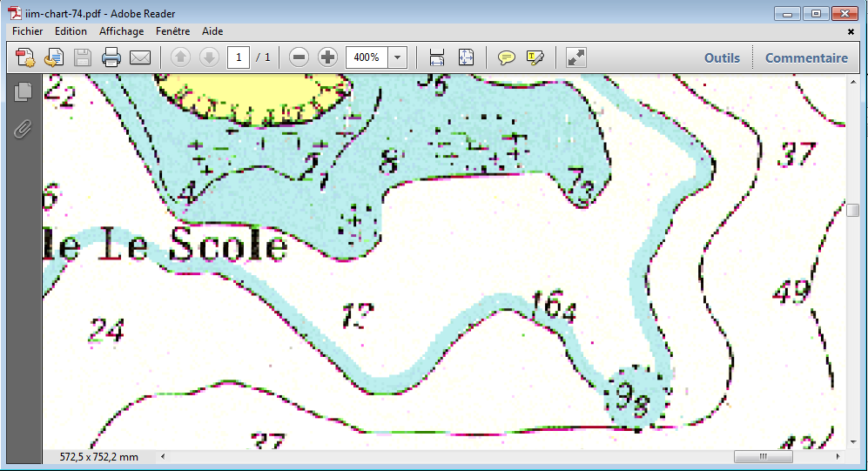
Task: Open the page thumbnails panel
Action: 24,91
